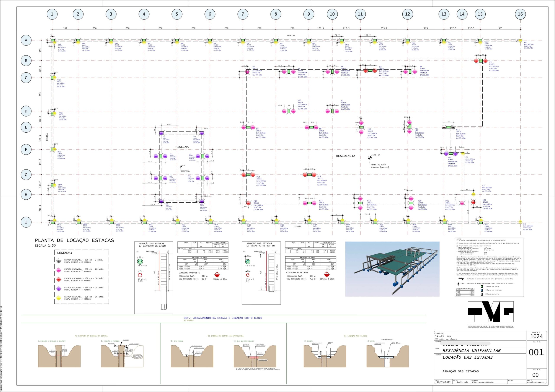Image resolution: width=555 pixels, height=392 pixels.
Task: Click the red Estaca Ø 25cm symbol
Action: point(326,274)
